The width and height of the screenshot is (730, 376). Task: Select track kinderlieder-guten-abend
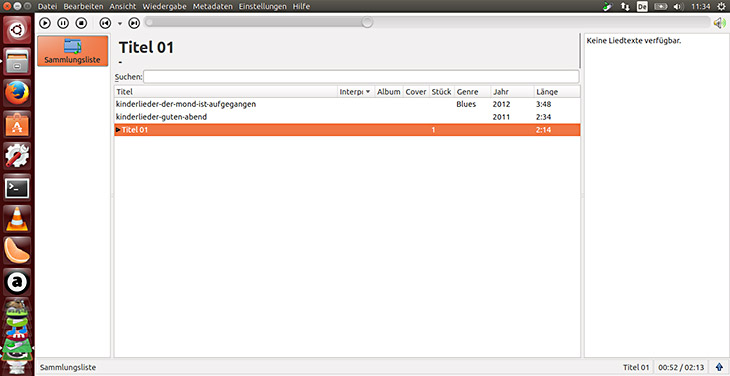pyautogui.click(x=347, y=117)
